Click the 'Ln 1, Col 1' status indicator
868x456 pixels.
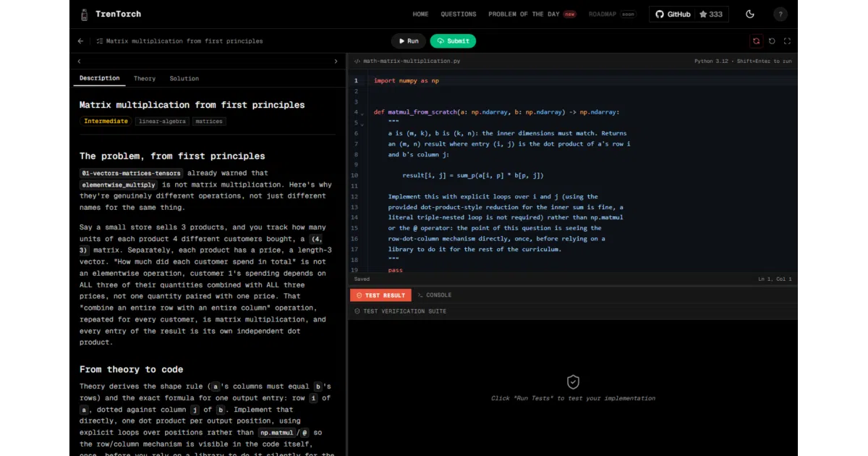(775, 279)
